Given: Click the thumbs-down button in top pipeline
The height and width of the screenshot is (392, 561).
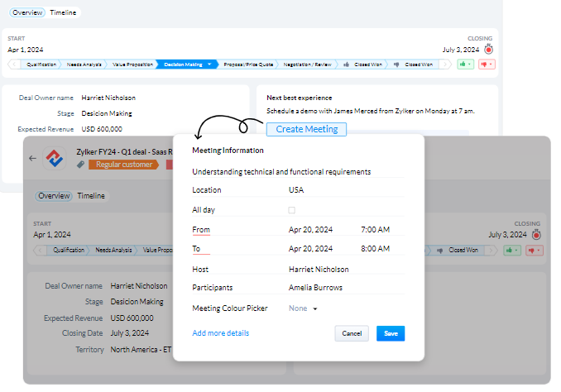Looking at the screenshot, I should pos(487,64).
